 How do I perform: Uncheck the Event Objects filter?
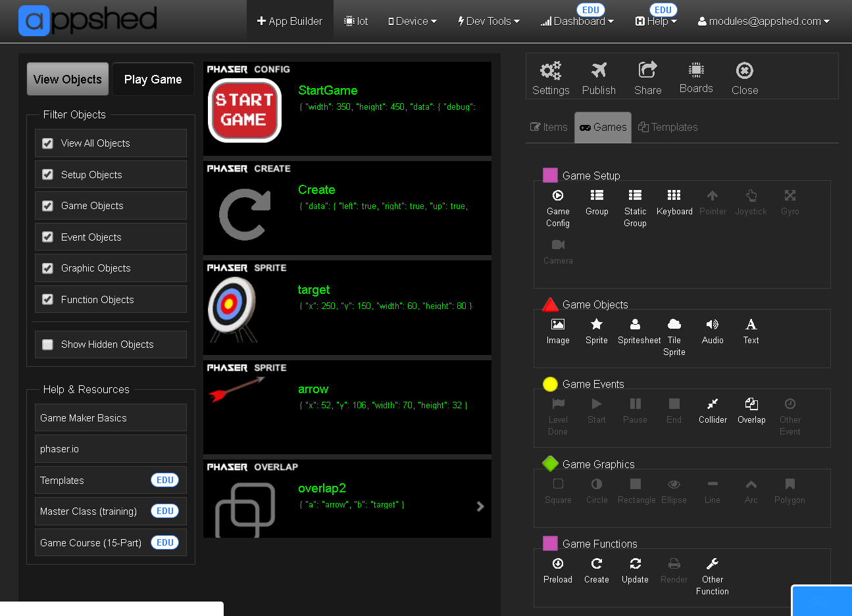47,237
